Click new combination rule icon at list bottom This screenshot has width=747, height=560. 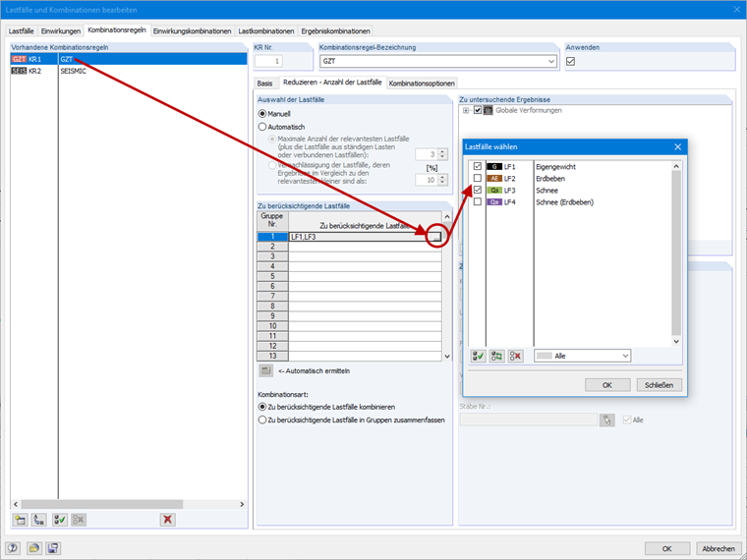click(21, 519)
